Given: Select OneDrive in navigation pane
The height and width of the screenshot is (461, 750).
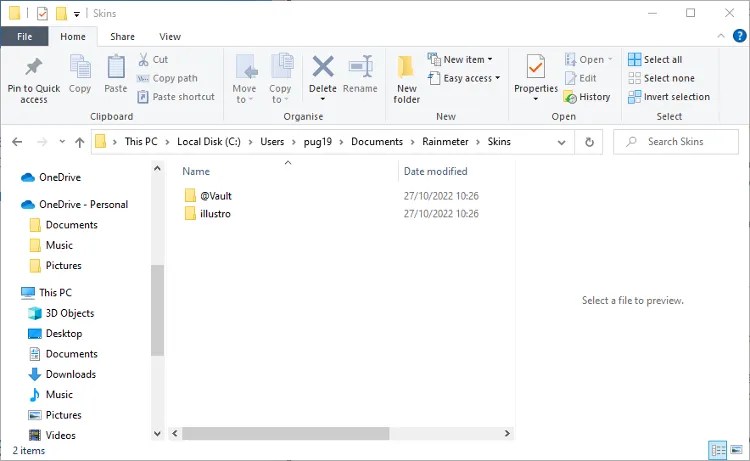Looking at the screenshot, I should tap(51, 177).
